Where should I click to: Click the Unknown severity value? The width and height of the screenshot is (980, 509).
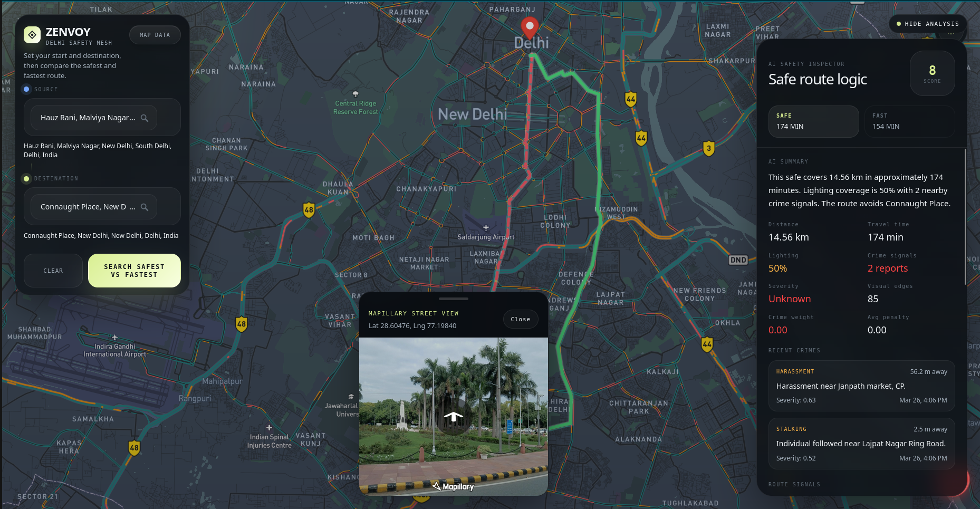[790, 299]
